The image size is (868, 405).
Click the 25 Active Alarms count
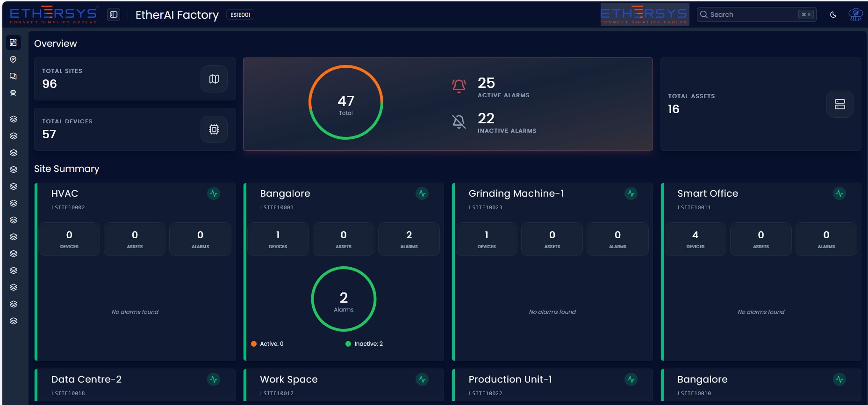(486, 83)
